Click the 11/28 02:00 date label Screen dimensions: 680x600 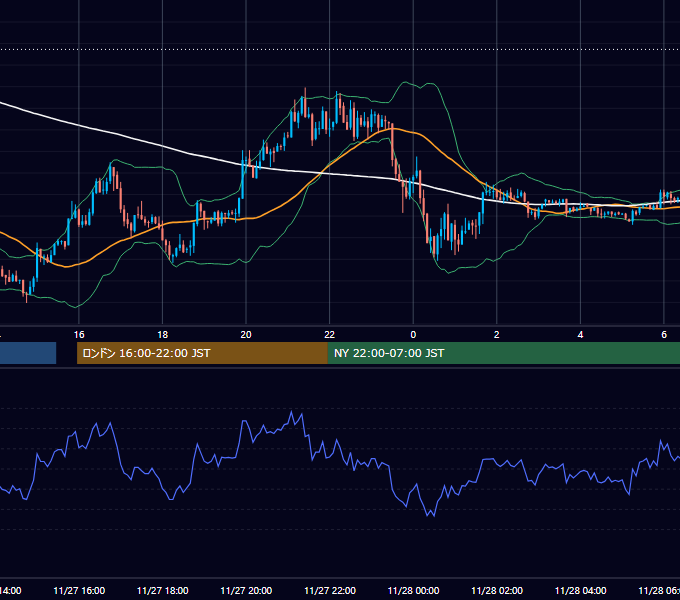497,590
